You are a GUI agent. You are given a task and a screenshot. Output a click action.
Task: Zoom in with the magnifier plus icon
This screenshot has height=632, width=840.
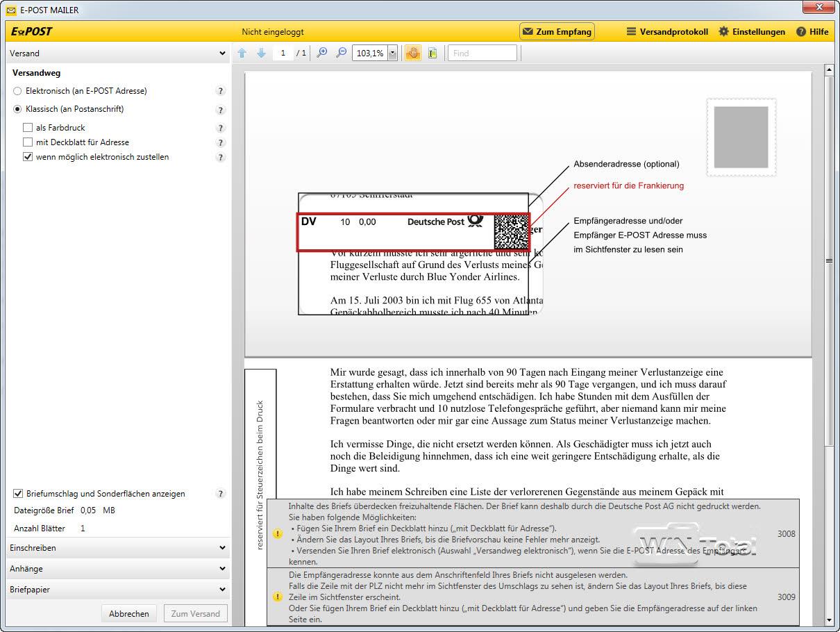point(321,53)
